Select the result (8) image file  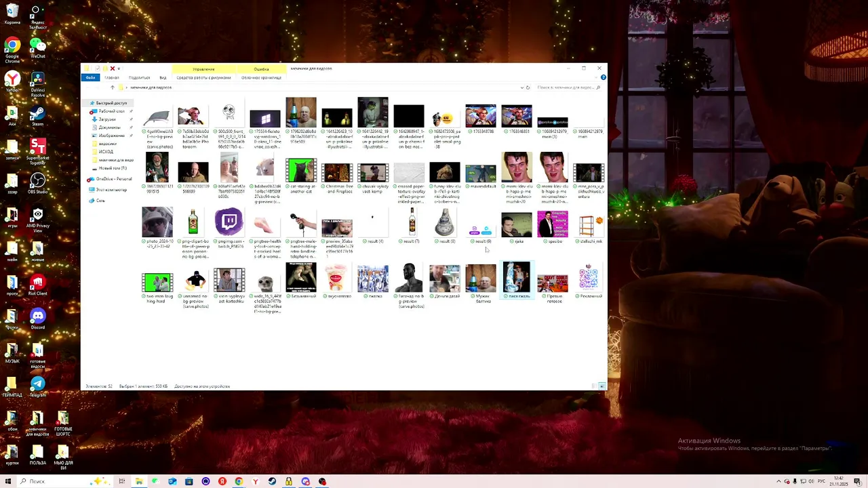pyautogui.click(x=445, y=226)
